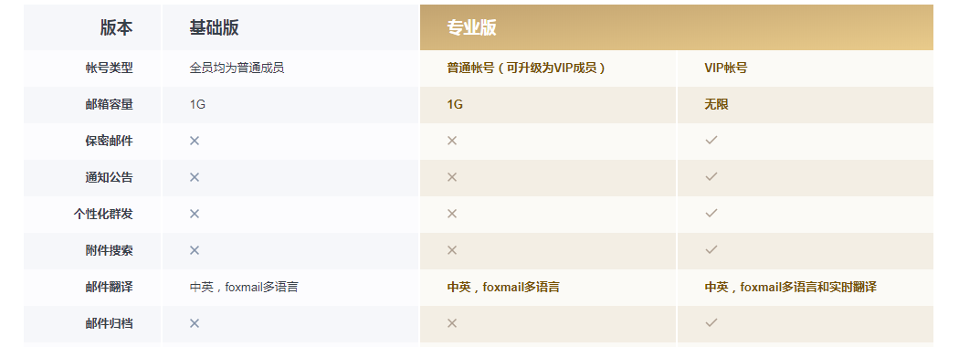Click the 帐号类型 row label
Image resolution: width=980 pixels, height=347 pixels.
tap(110, 68)
